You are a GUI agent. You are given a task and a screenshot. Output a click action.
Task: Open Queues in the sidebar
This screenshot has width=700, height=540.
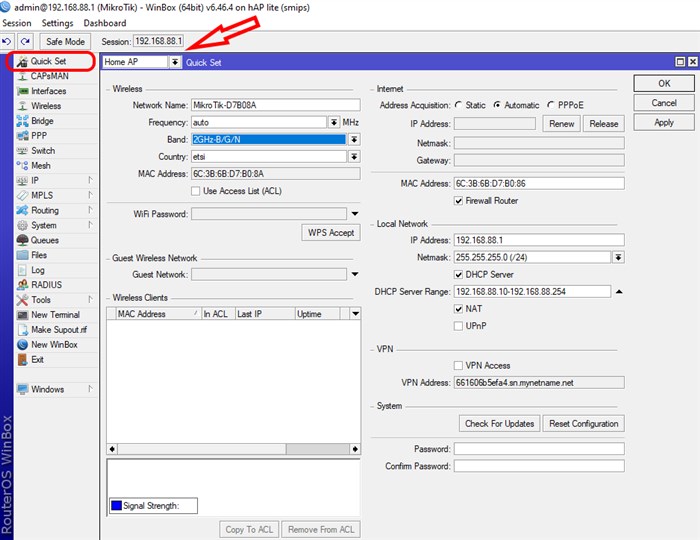pos(45,240)
